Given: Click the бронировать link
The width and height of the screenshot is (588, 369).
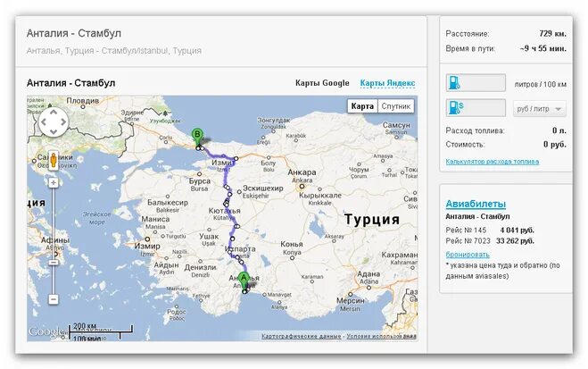Looking at the screenshot, I should coord(468,255).
